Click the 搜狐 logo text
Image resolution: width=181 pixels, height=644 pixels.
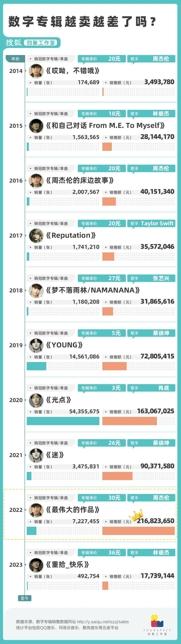coord(14,43)
